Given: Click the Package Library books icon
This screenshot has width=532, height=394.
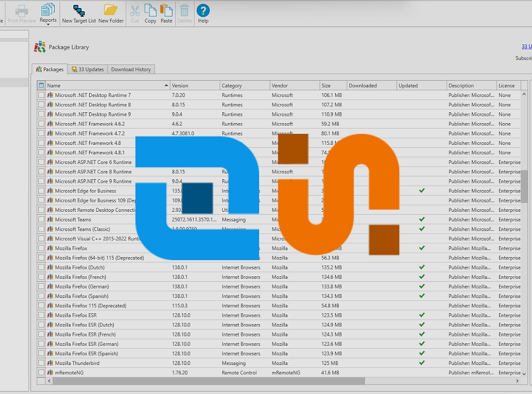Looking at the screenshot, I should [x=40, y=47].
